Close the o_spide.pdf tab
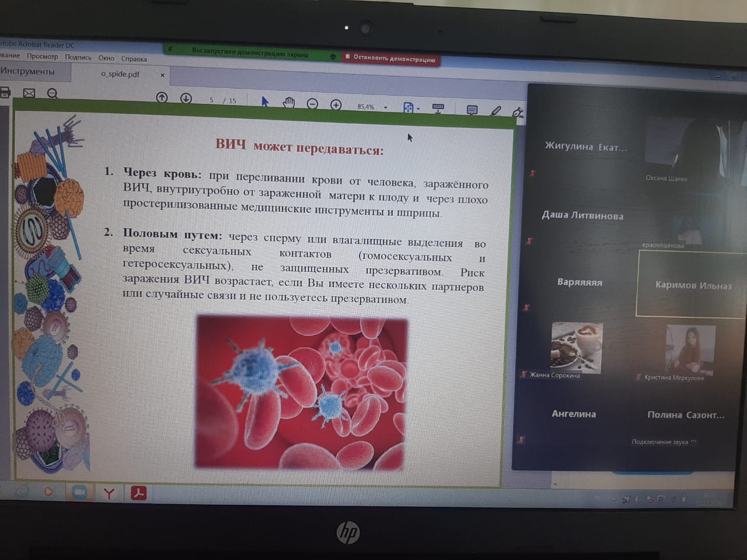747x560 pixels. 162,75
